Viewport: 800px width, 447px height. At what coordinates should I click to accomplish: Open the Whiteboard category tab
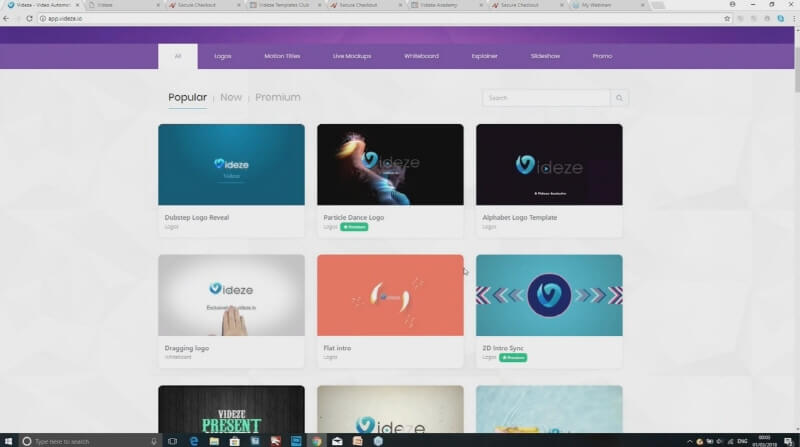tap(421, 56)
